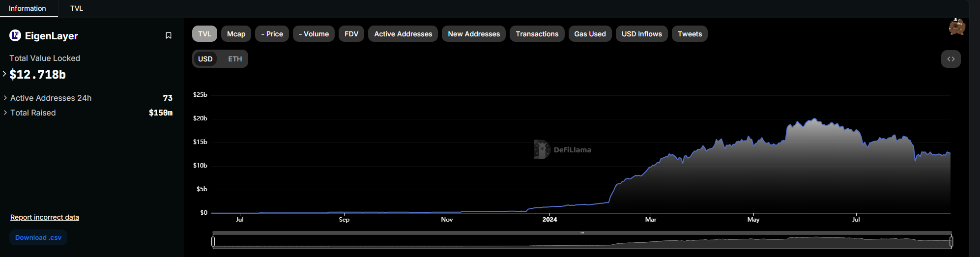Click the avatar icon in top right
Image resolution: width=980 pixels, height=257 pixels.
(956, 27)
